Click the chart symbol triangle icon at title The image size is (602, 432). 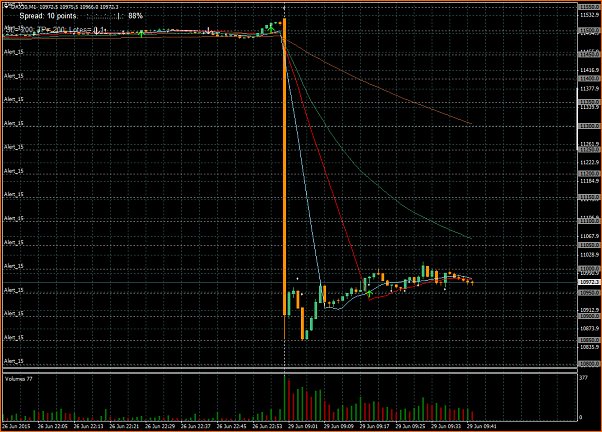[x=7, y=7]
